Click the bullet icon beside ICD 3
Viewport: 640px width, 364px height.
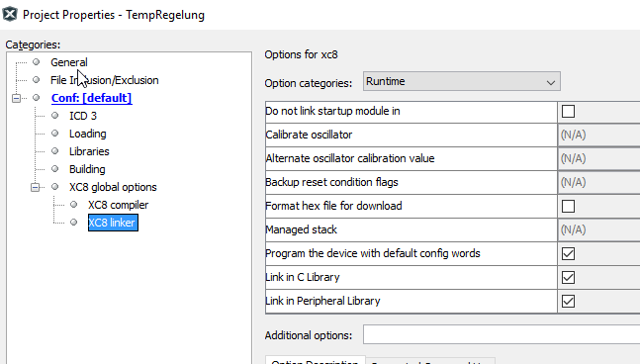pyautogui.click(x=55, y=116)
